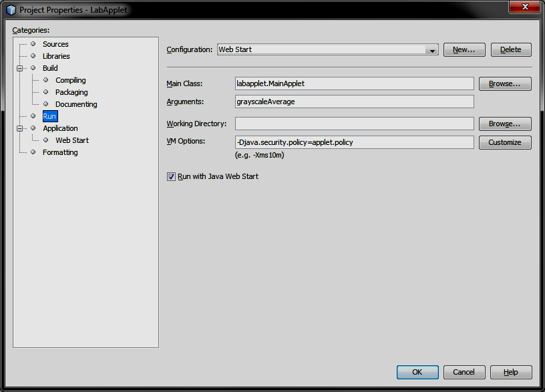The height and width of the screenshot is (392, 545).
Task: Select the Formatting category
Action: click(x=60, y=152)
